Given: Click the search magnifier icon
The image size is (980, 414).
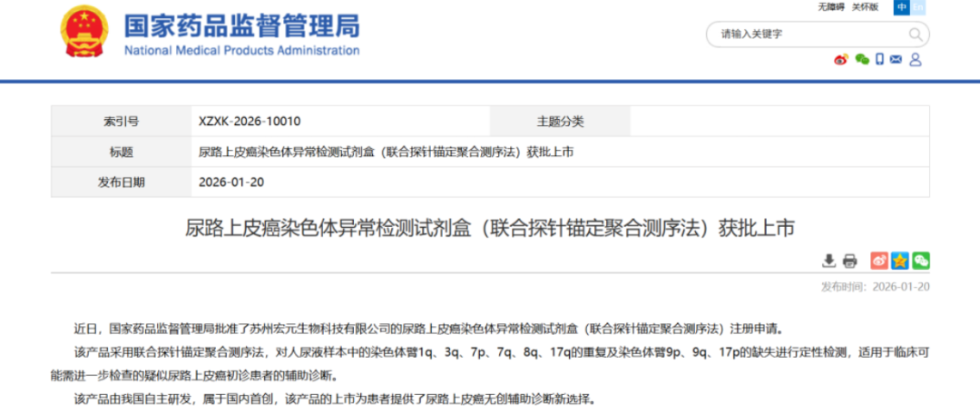Looking at the screenshot, I should pyautogui.click(x=916, y=34).
